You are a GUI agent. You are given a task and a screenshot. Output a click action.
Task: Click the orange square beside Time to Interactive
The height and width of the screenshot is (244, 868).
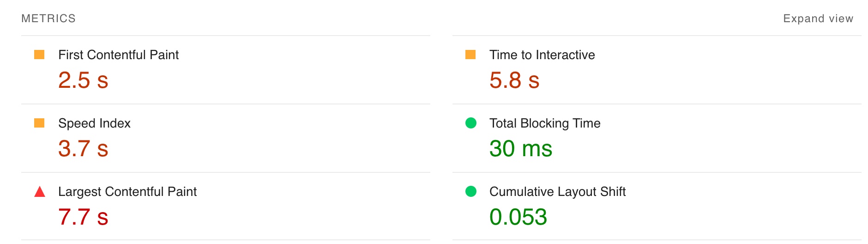coord(470,55)
